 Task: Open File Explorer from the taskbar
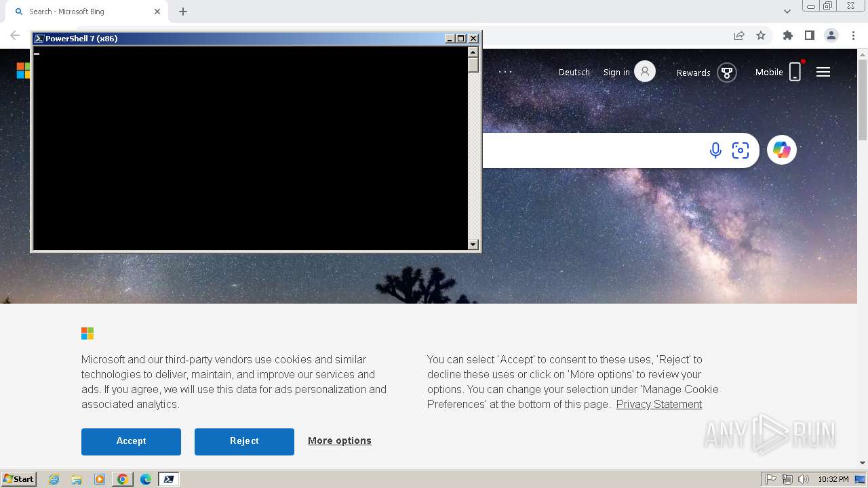click(x=77, y=479)
